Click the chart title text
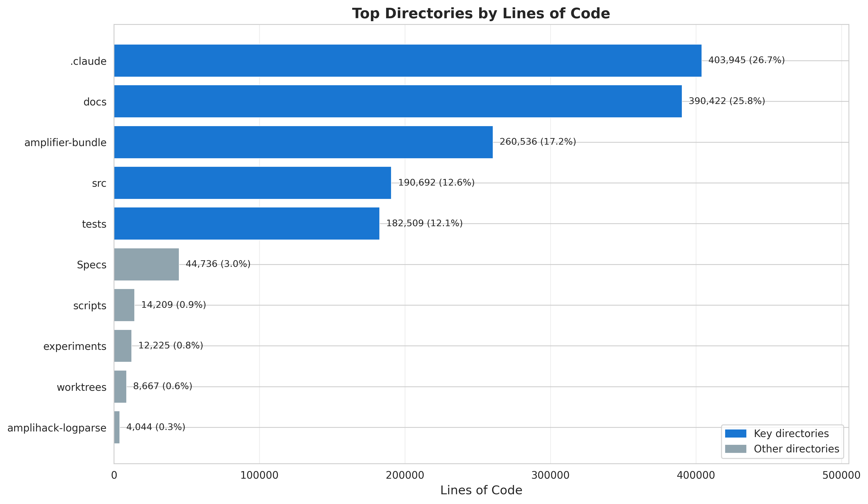 (x=481, y=14)
